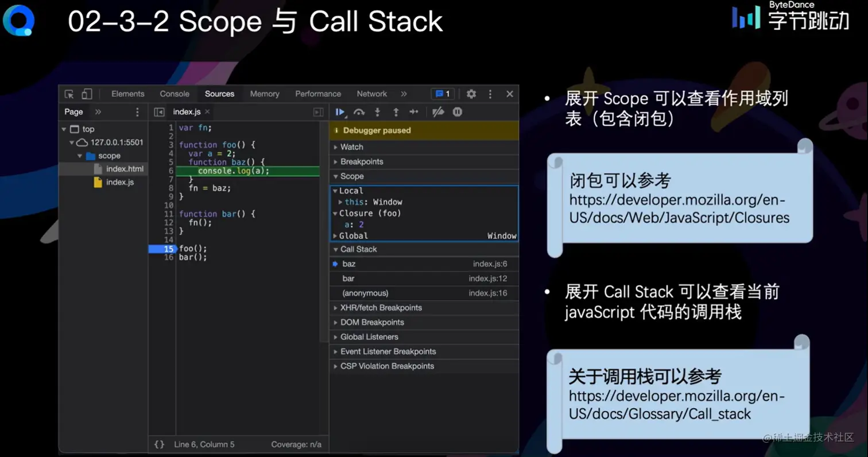Open source location index.js:6
The width and height of the screenshot is (868, 457).
tap(490, 264)
